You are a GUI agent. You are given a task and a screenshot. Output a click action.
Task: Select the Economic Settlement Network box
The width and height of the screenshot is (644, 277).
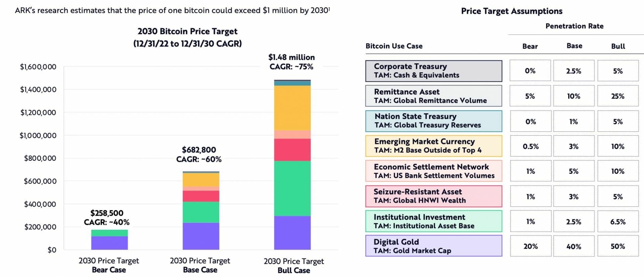click(x=433, y=171)
